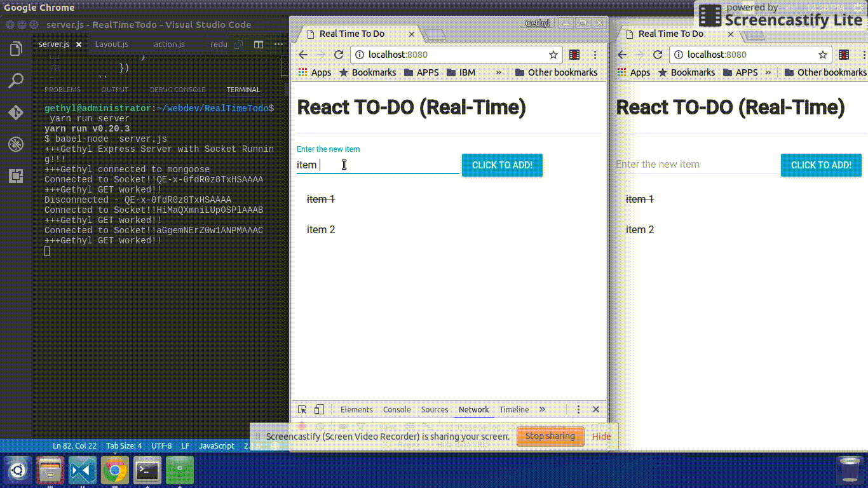
Task: Open the OUTPUT panel tab
Action: tap(115, 90)
